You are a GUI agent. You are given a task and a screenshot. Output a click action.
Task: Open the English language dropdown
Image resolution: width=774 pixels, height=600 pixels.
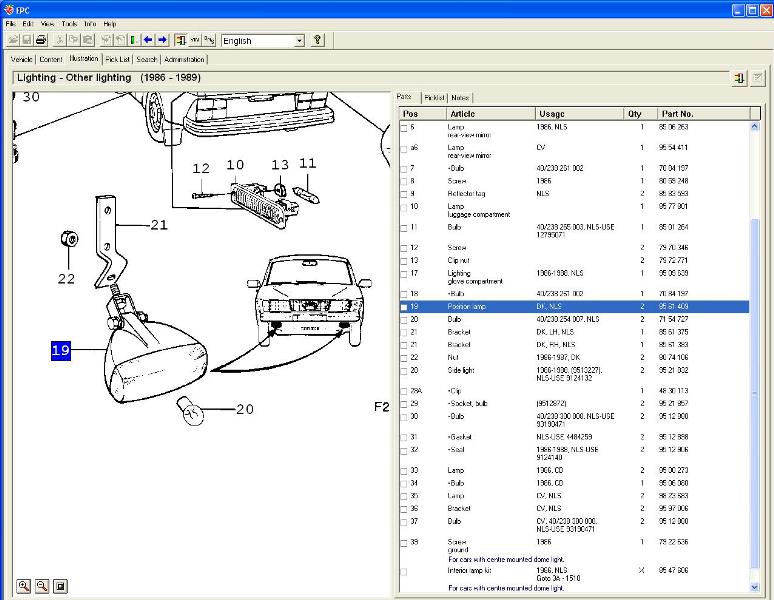tap(298, 41)
